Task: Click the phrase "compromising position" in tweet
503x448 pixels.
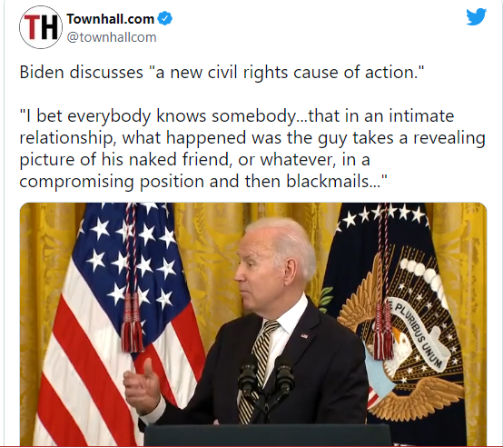Action: point(112,182)
